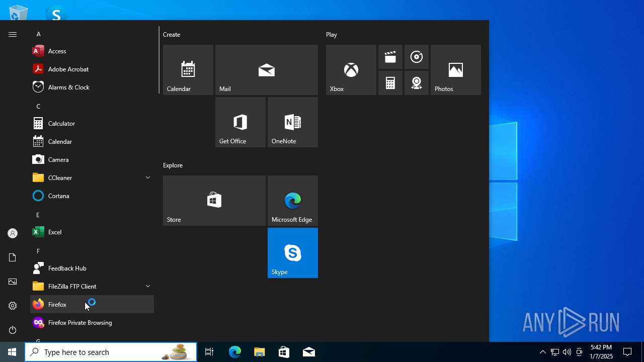Open Alarms & Clock app

click(92, 87)
